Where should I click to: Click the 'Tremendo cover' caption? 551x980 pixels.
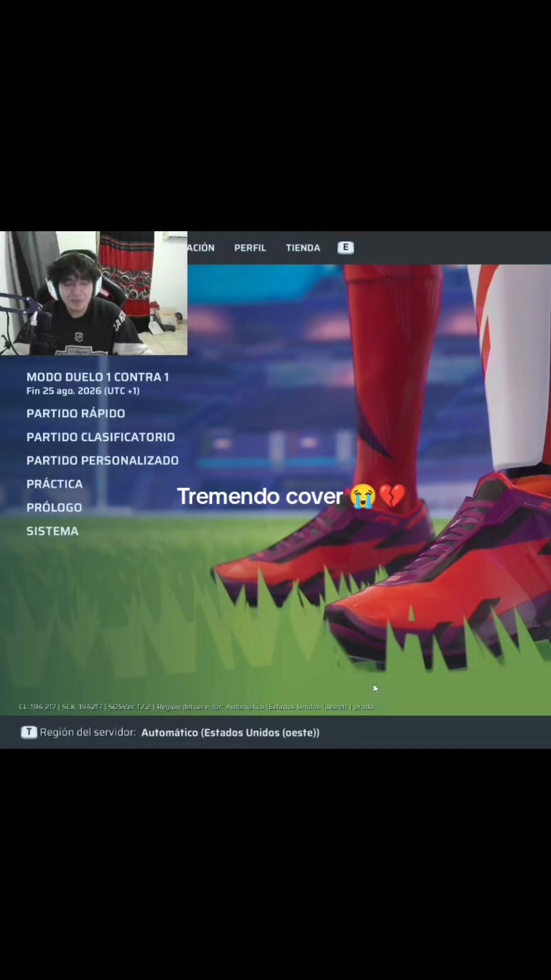click(291, 496)
